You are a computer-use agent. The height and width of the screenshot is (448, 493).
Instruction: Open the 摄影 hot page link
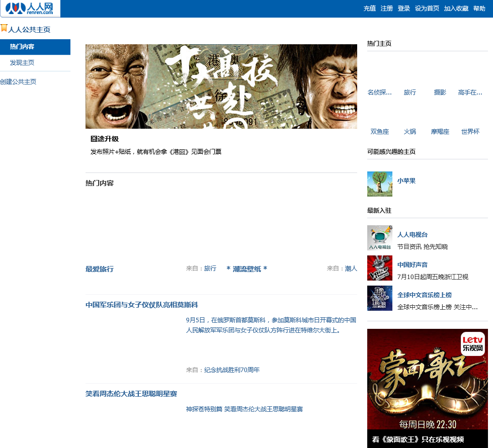click(x=440, y=93)
